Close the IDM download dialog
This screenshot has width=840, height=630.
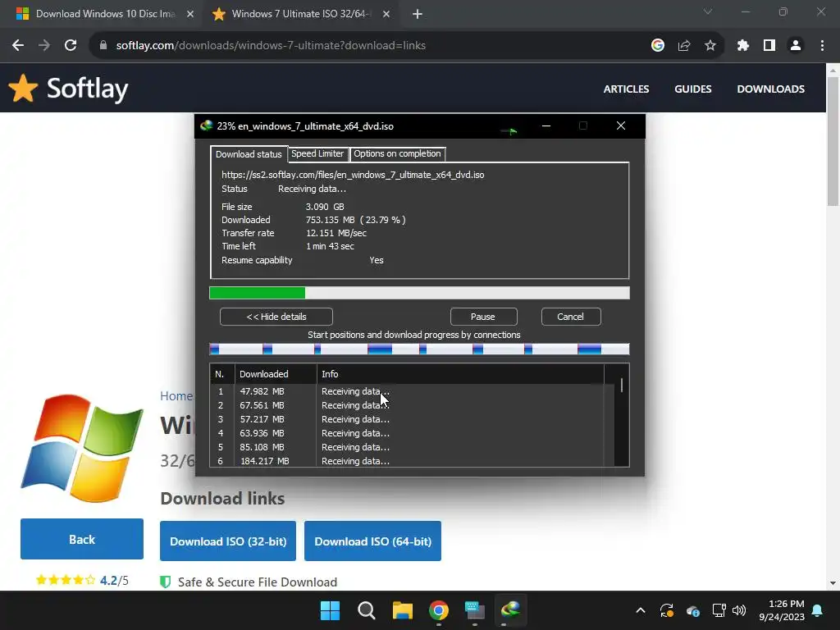pos(621,126)
